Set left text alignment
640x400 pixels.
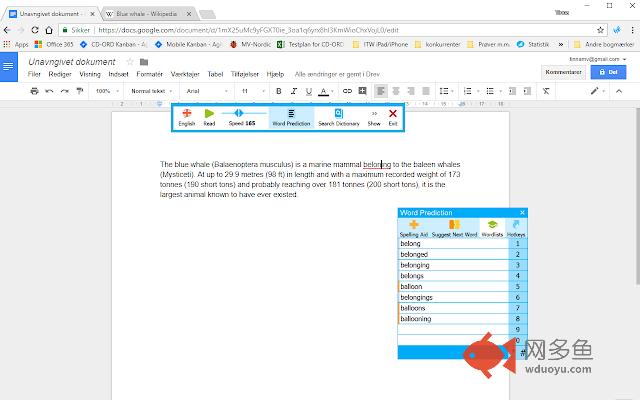click(380, 91)
